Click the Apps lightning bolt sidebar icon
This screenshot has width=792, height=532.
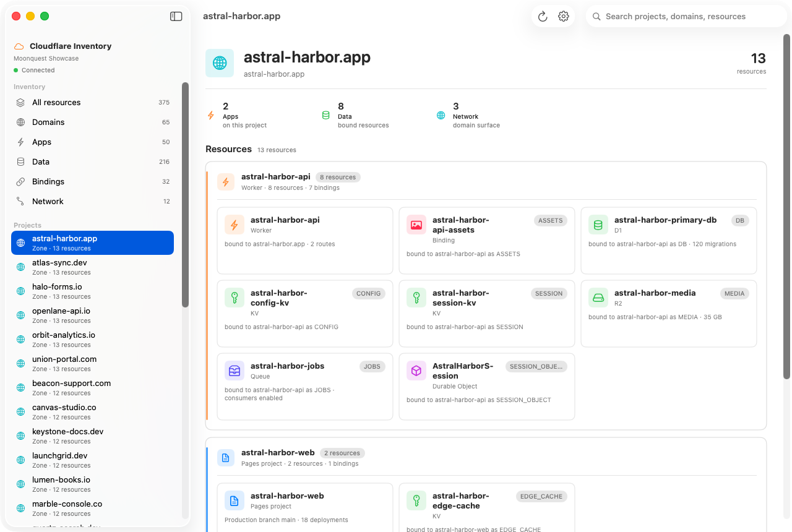coord(20,142)
